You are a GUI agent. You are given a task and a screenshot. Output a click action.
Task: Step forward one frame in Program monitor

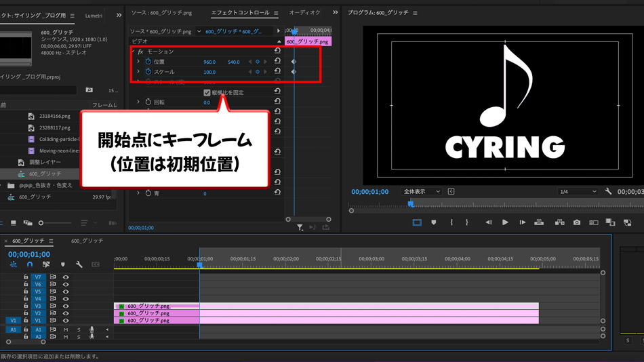[x=522, y=222]
